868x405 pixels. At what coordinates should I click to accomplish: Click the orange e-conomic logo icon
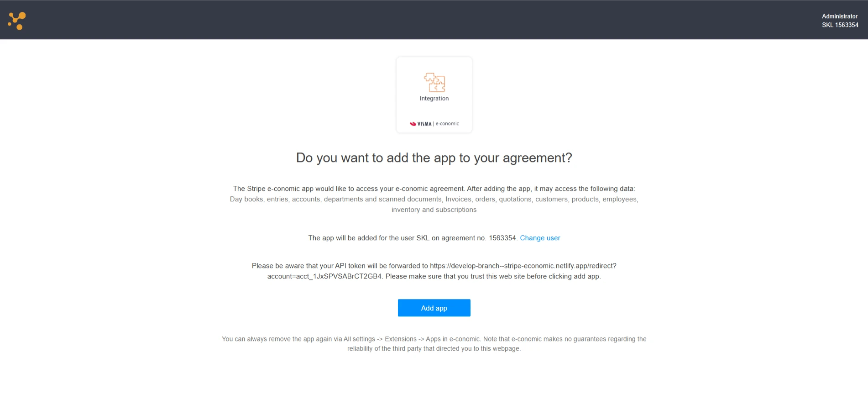coord(17,21)
